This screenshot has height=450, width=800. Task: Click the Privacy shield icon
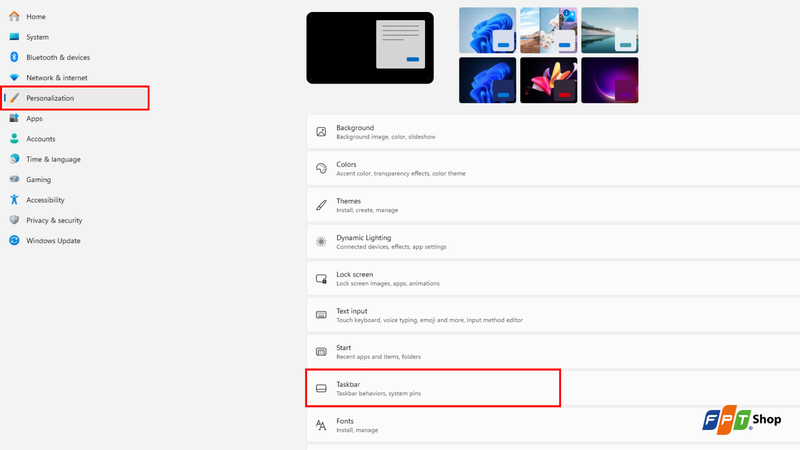point(14,220)
